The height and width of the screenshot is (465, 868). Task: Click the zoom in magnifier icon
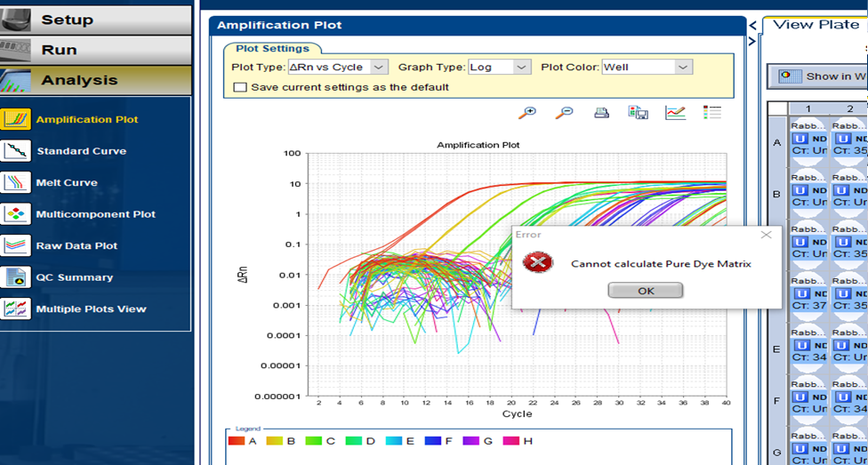[x=526, y=113]
